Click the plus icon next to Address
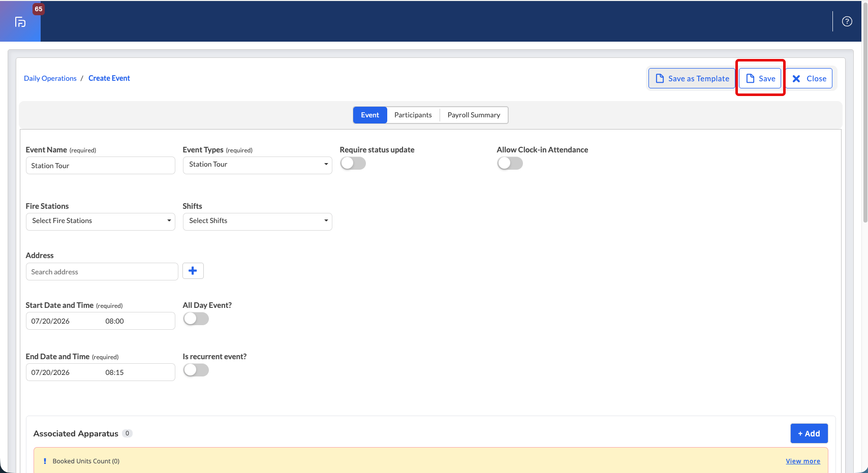The image size is (868, 473). (x=193, y=271)
